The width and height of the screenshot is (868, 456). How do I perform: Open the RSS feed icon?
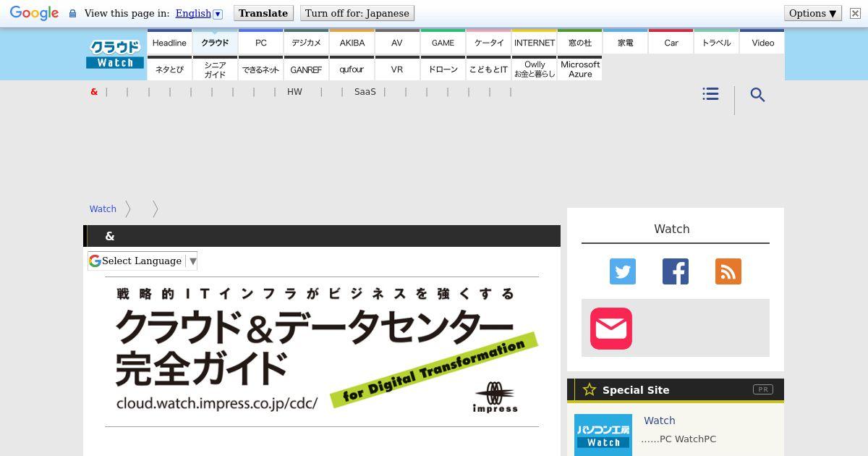click(x=728, y=271)
